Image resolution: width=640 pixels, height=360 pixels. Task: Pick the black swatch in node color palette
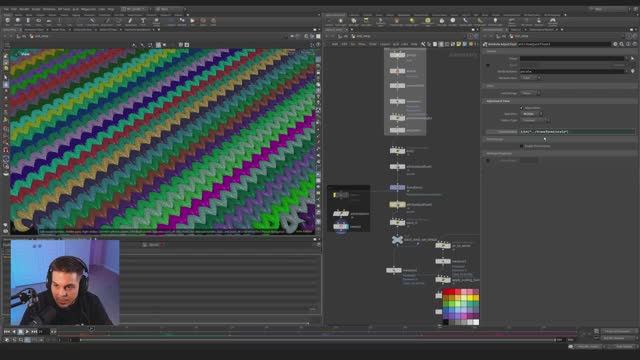coord(446,322)
